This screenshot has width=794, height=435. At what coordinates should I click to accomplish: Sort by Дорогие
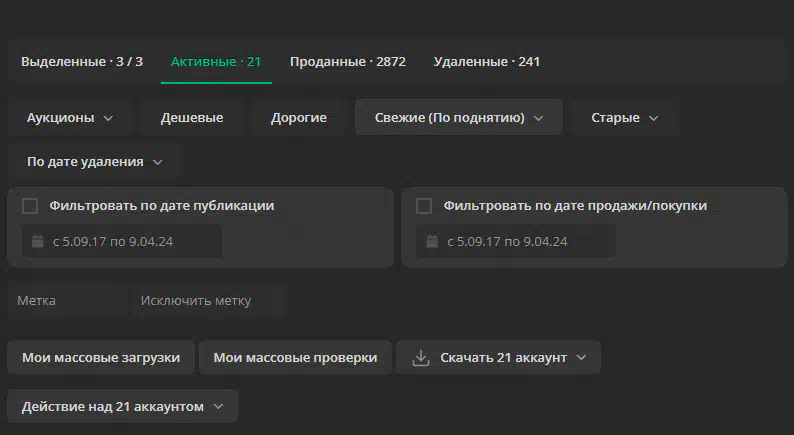299,118
